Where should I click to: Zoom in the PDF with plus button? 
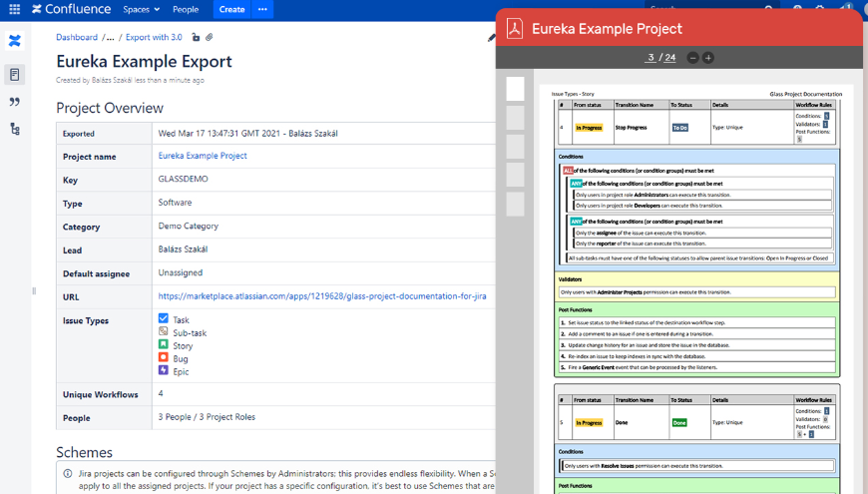click(708, 58)
